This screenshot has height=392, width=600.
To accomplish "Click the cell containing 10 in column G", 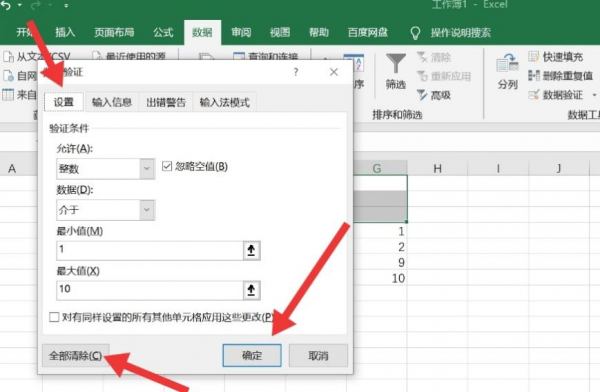I will coord(380,278).
